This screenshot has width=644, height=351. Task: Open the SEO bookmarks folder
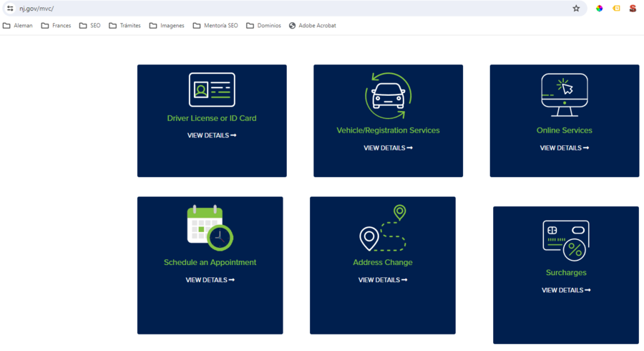90,26
